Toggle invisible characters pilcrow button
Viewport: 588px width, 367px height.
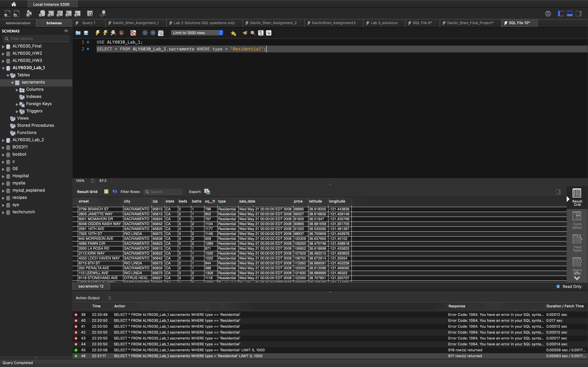coord(261,33)
